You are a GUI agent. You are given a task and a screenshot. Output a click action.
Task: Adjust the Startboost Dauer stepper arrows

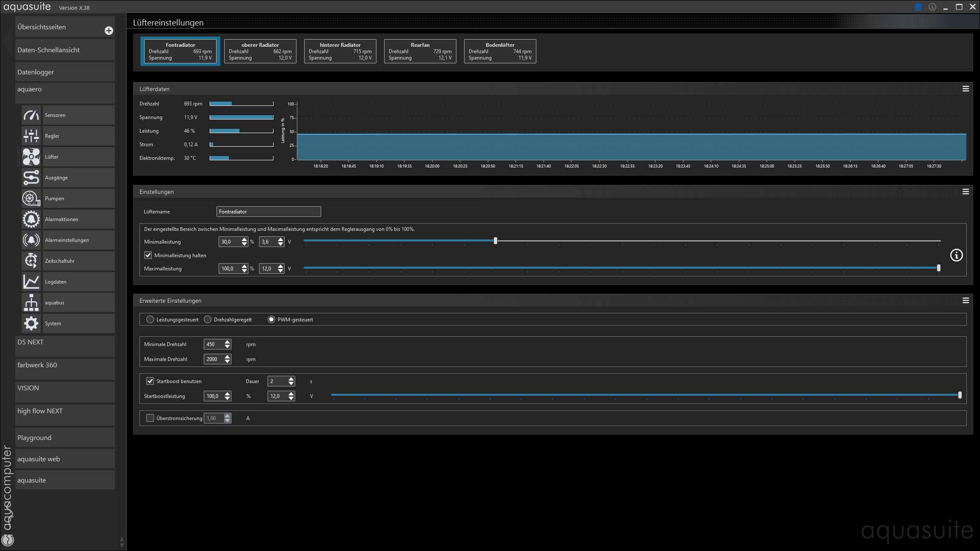291,381
